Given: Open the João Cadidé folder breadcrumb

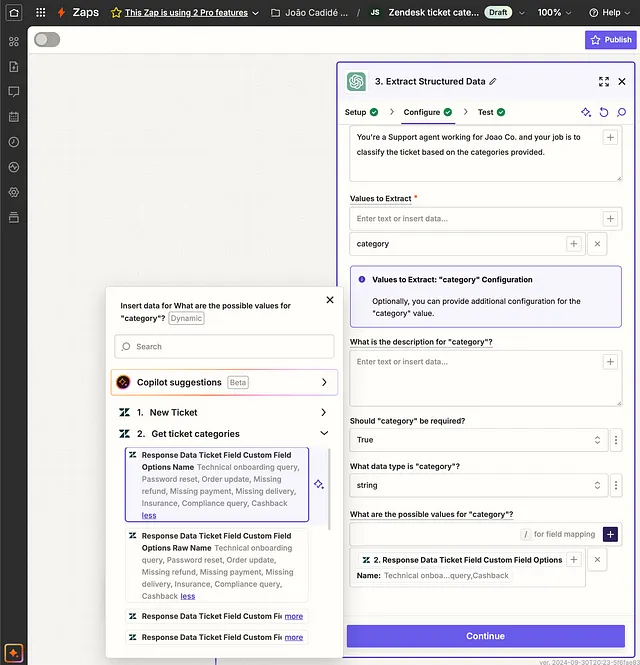Looking at the screenshot, I should (x=310, y=13).
